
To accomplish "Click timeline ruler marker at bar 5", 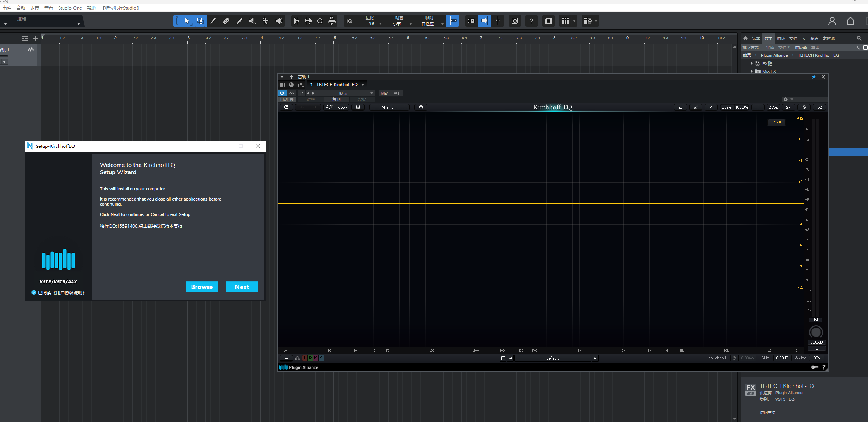I will (x=335, y=38).
